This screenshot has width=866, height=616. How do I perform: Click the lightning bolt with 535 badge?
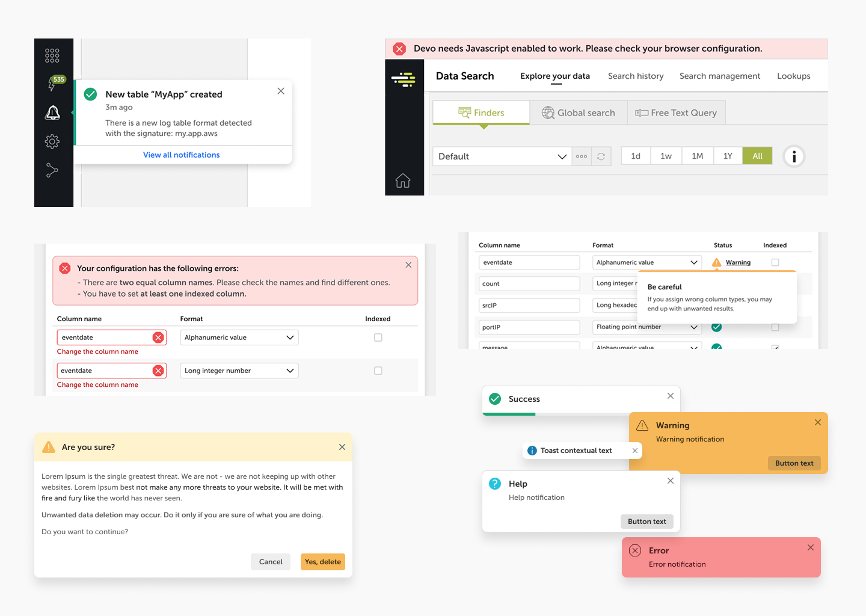pos(53,84)
